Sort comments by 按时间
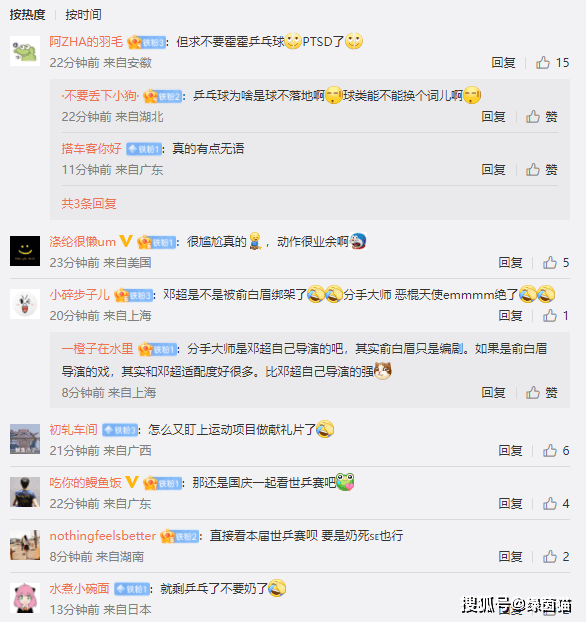586x622 pixels. pos(83,15)
